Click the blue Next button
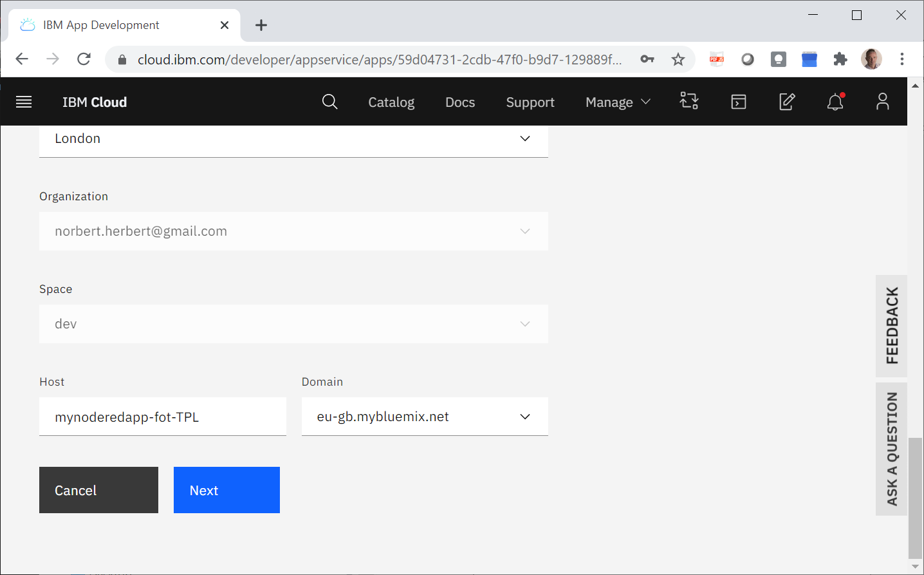924x575 pixels. coord(226,490)
